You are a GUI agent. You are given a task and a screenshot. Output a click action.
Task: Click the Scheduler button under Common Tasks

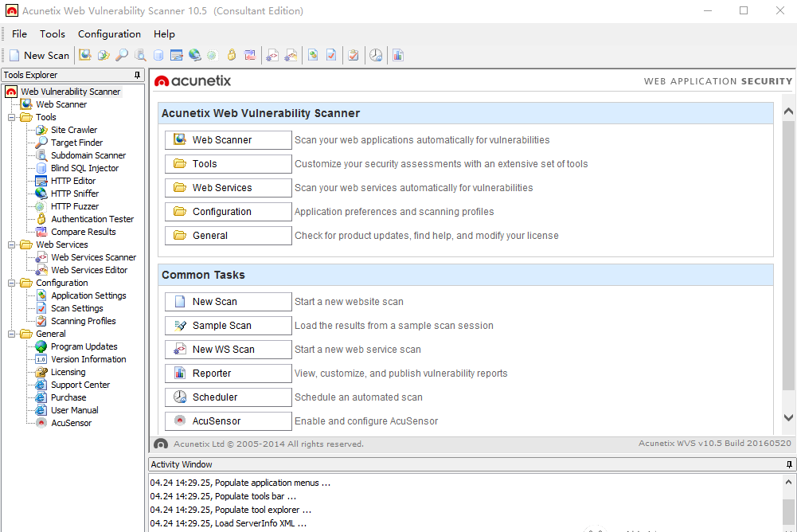click(228, 397)
